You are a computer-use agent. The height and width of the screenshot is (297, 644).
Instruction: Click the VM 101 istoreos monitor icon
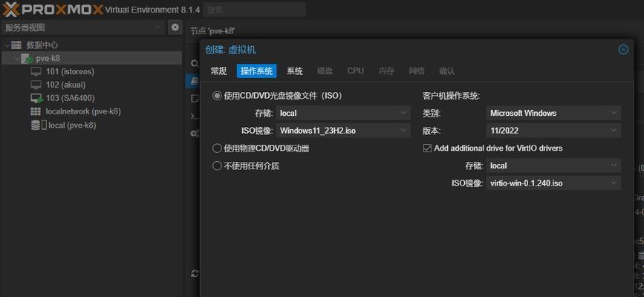36,72
